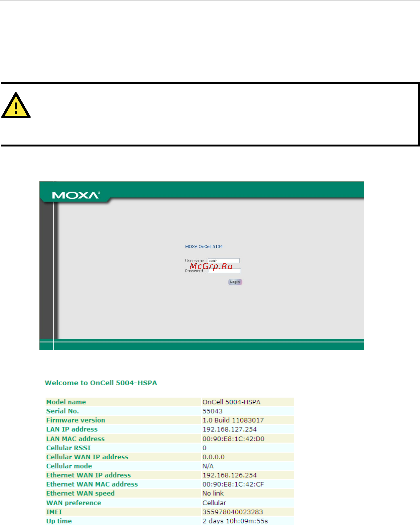This screenshot has width=420, height=532.
Task: Click the 'WAN preference' row label
Action: pos(74,503)
